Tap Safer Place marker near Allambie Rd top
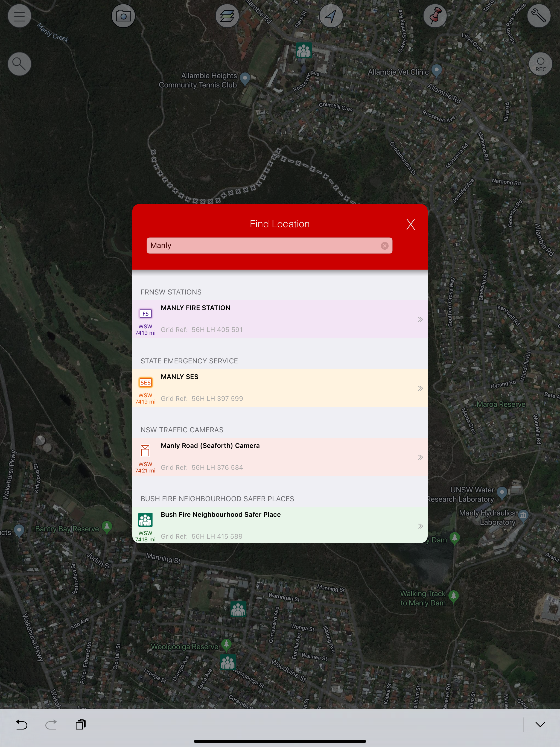Image resolution: width=560 pixels, height=747 pixels. click(304, 50)
